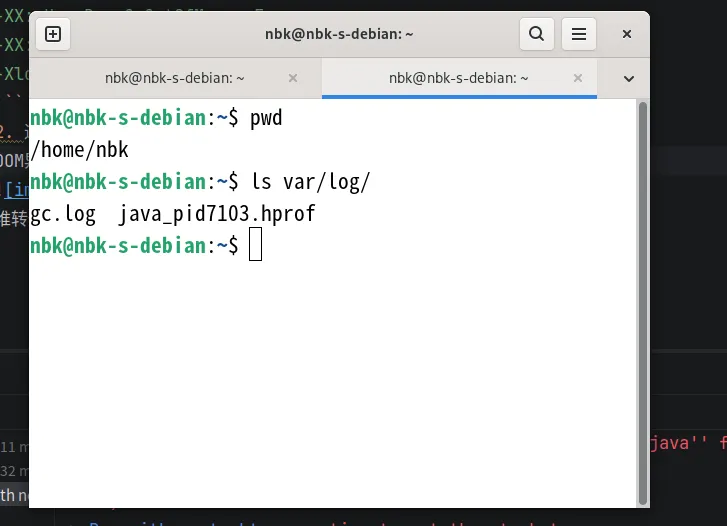The image size is (727, 526).
Task: Click the pwd command text
Action: (x=266, y=119)
